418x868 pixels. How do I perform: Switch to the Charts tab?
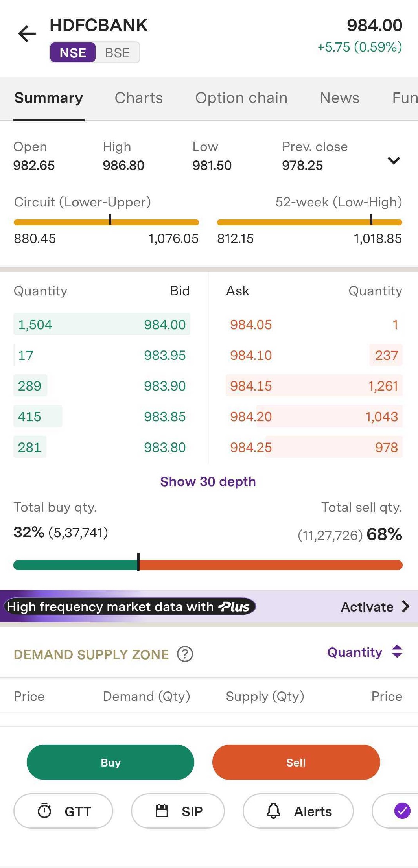pyautogui.click(x=138, y=98)
